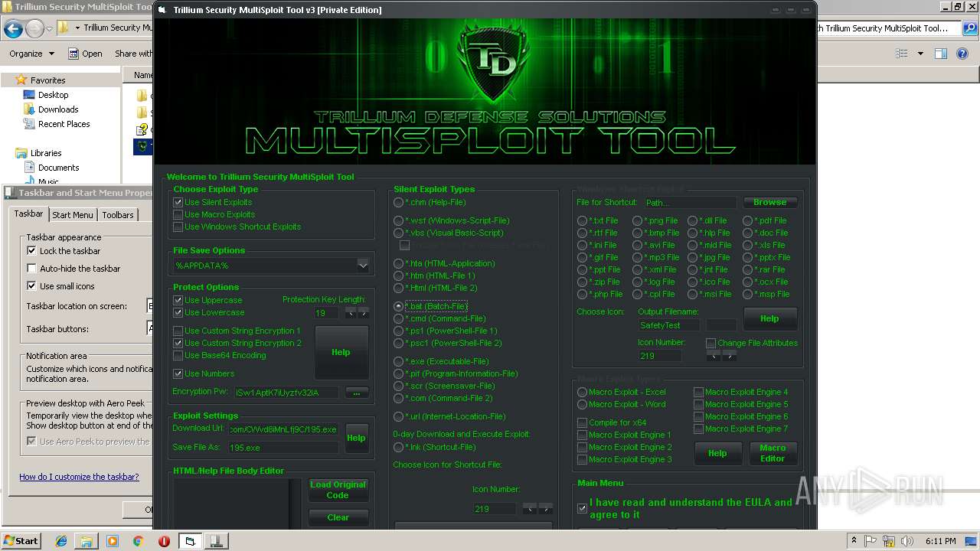Click Browse button for shortcut file
The width and height of the screenshot is (980, 551).
point(769,202)
